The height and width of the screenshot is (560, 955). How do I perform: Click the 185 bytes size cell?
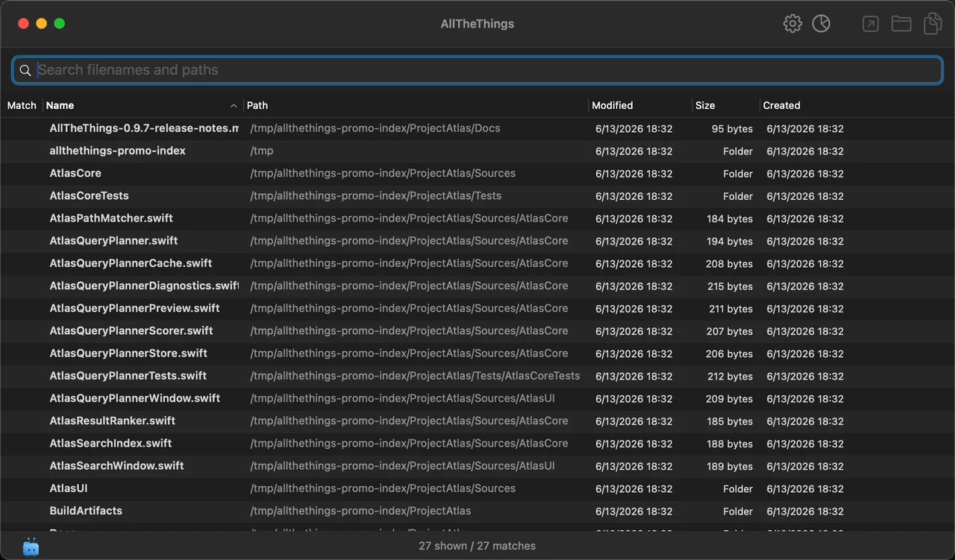point(730,421)
